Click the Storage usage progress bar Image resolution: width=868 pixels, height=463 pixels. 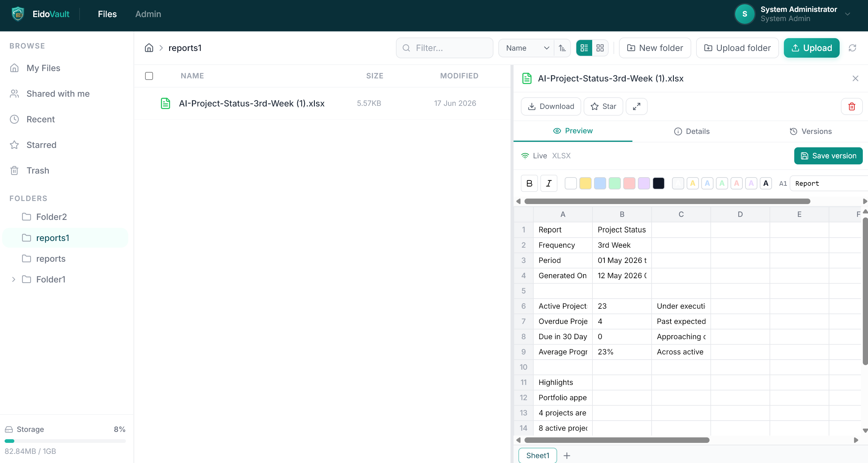[x=65, y=441]
